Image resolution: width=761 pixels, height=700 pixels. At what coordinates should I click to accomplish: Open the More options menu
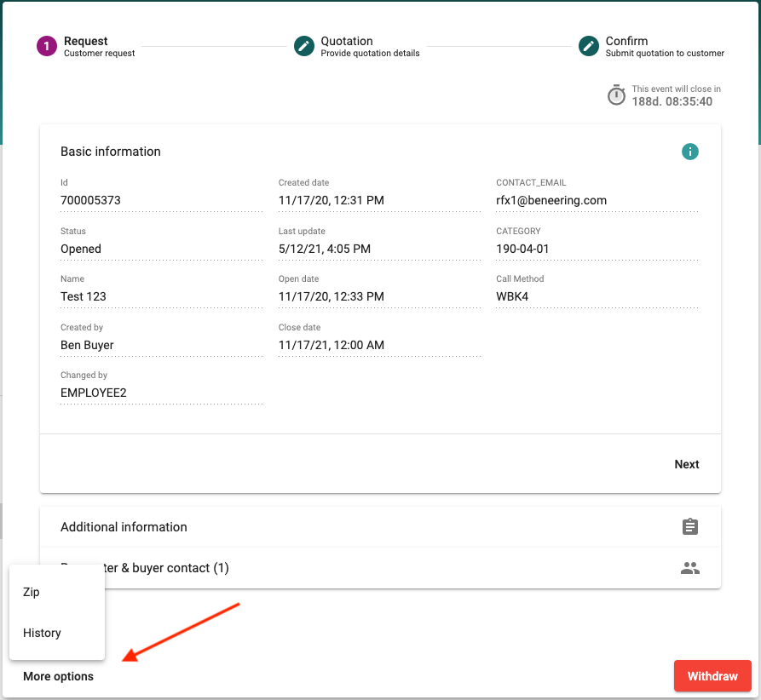[59, 676]
